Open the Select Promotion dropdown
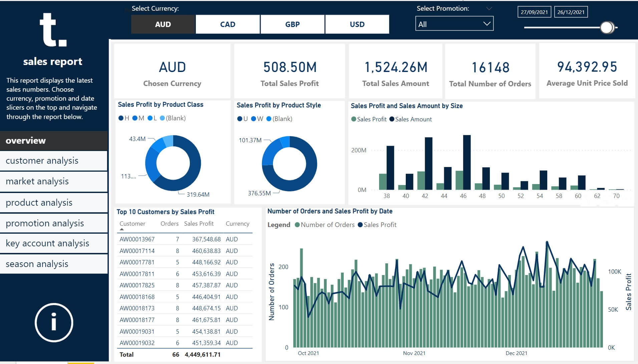638x364 pixels. point(454,24)
